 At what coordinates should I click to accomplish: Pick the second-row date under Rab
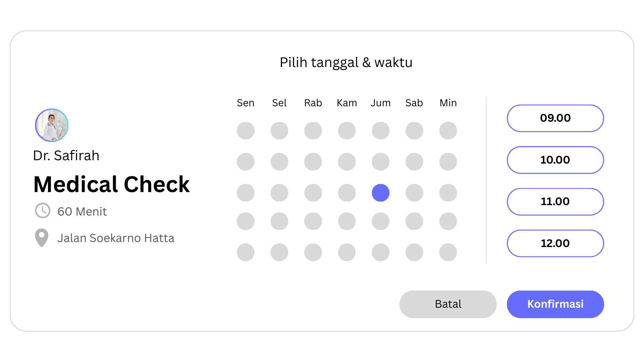click(x=313, y=162)
